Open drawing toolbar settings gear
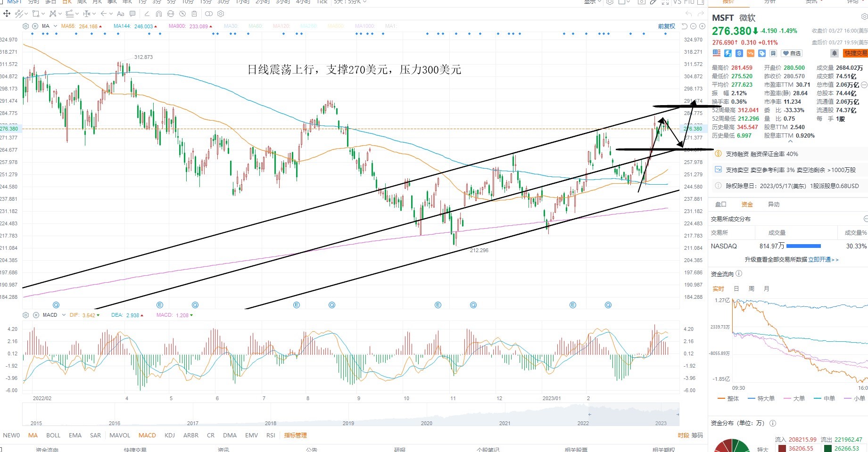The image size is (868, 452). [x=221, y=14]
